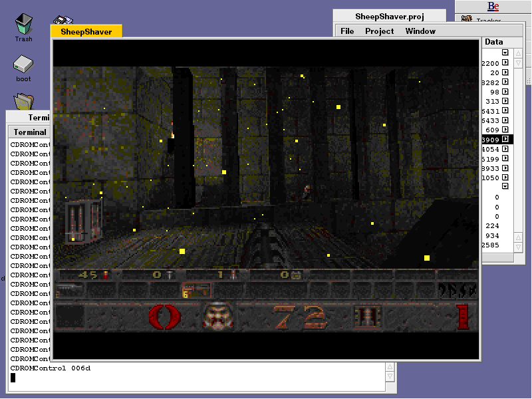Open the Trash icon on desktop

23,25
